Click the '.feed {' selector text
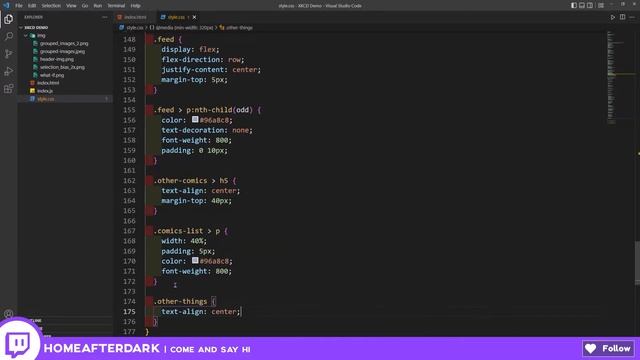The height and width of the screenshot is (360, 640). point(168,39)
